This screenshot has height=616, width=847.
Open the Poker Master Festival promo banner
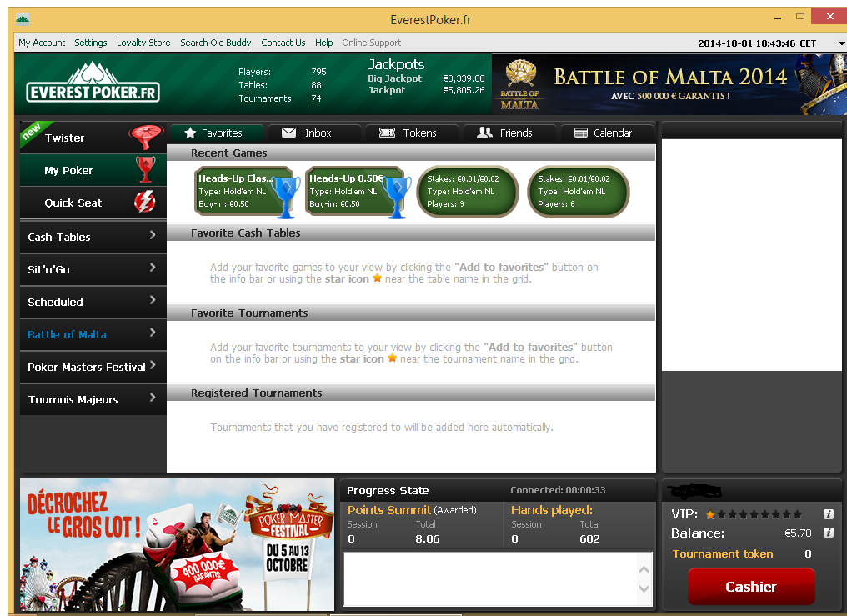point(178,545)
